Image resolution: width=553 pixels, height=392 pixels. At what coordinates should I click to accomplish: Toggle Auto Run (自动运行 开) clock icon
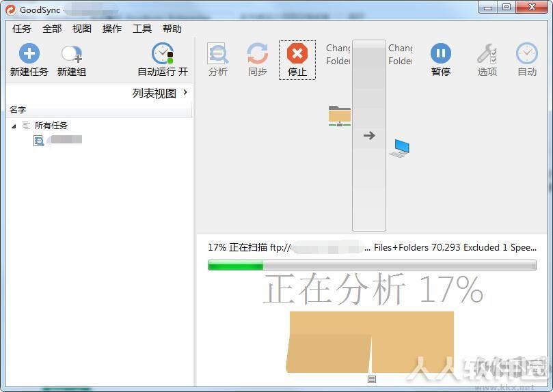click(162, 53)
